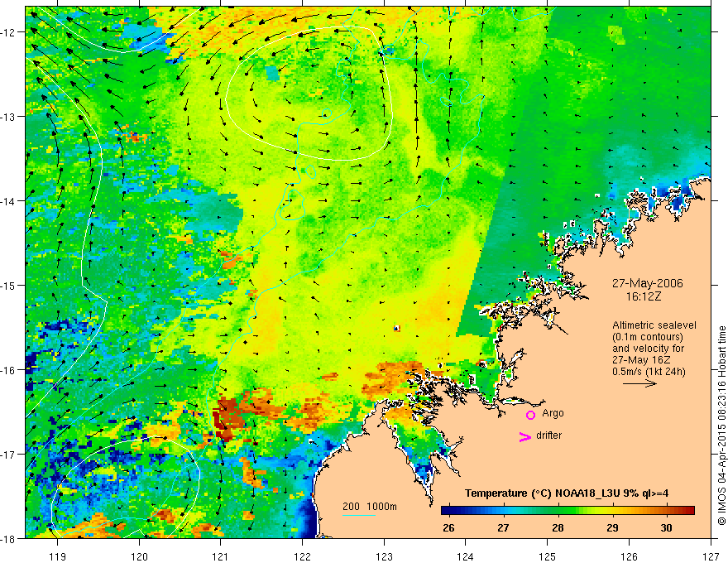
Task: Click the longitude axis label 119
Action: tap(58, 556)
